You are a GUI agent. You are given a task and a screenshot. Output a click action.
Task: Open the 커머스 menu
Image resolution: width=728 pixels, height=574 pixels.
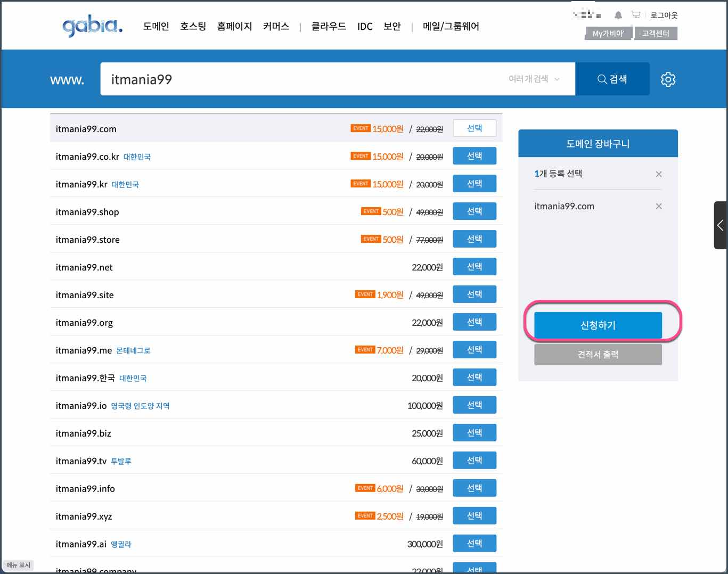pyautogui.click(x=276, y=26)
